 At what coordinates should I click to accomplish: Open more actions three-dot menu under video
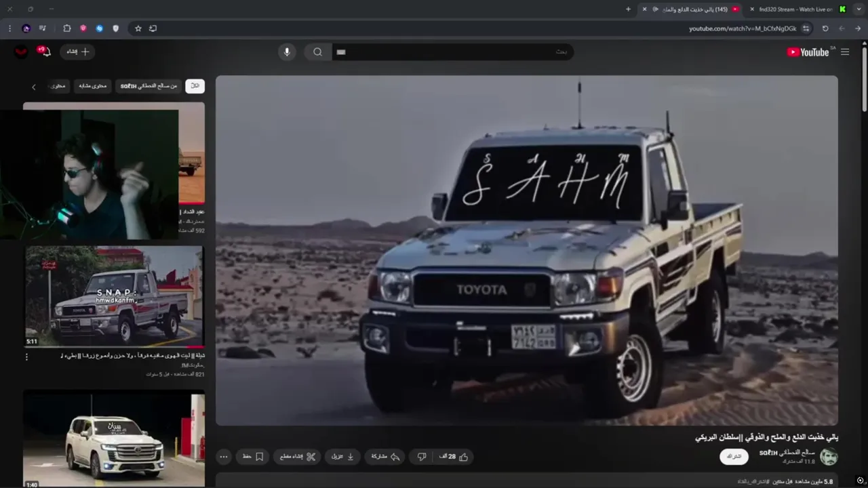[224, 457]
